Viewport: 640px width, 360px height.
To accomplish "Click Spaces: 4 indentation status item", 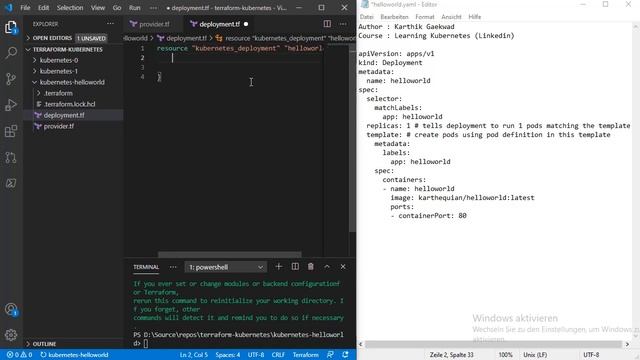I will tap(228, 355).
